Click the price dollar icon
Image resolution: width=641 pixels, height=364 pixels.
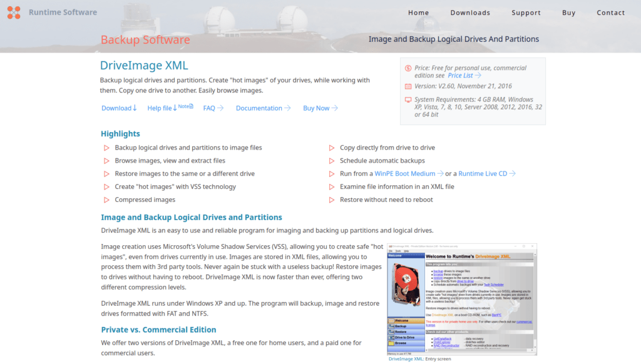pos(408,68)
